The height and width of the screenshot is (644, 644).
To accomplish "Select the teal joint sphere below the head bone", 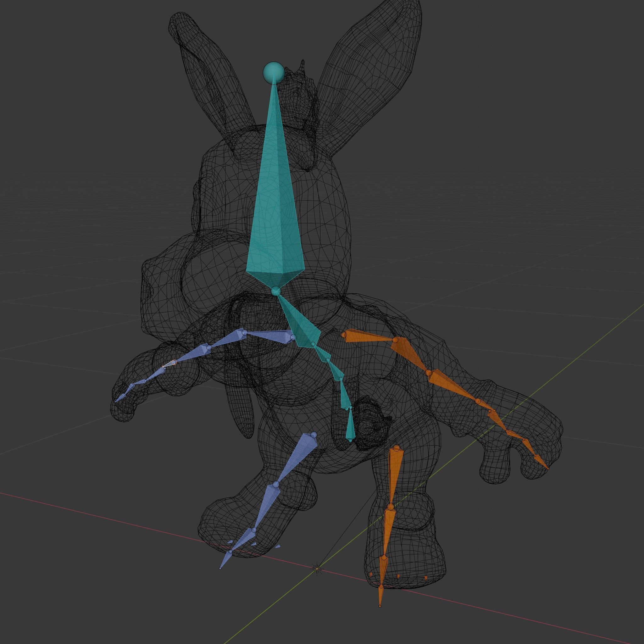I will tap(275, 291).
